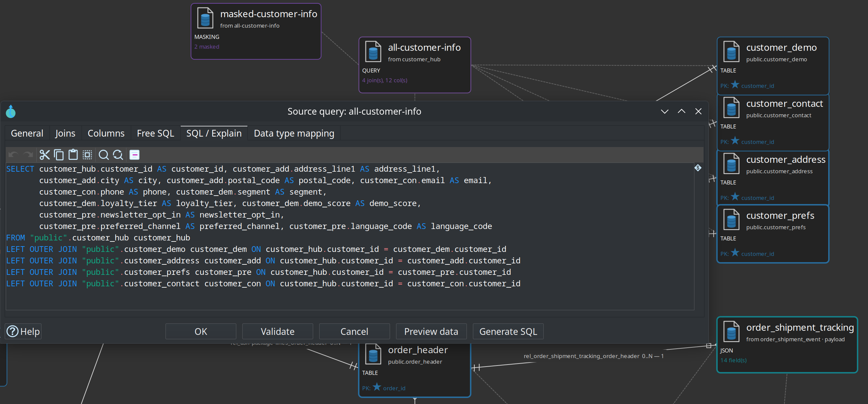
Task: Select the customer_address table title
Action: click(786, 160)
